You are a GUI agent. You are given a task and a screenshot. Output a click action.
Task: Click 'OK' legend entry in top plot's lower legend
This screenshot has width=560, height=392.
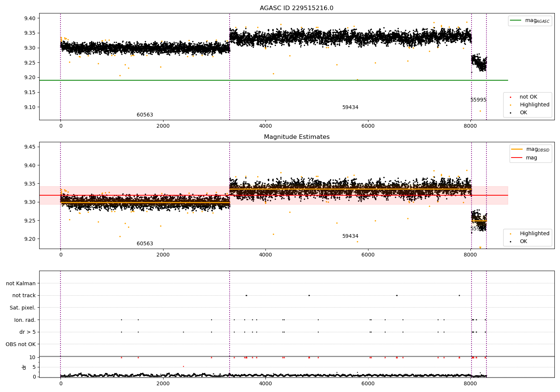pyautogui.click(x=523, y=113)
